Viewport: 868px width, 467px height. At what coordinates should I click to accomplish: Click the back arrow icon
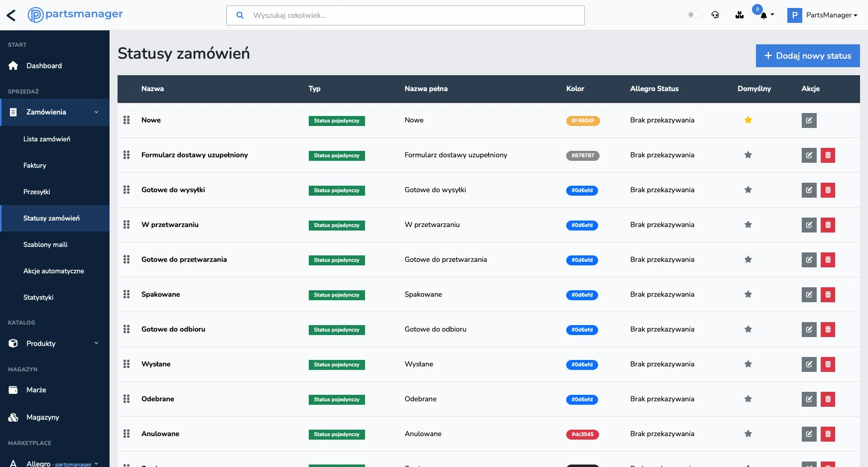click(x=11, y=15)
